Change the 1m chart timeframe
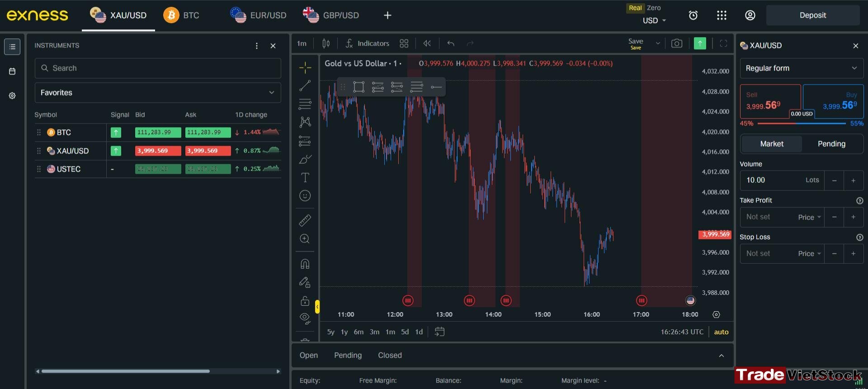The width and height of the screenshot is (868, 389). [x=302, y=43]
